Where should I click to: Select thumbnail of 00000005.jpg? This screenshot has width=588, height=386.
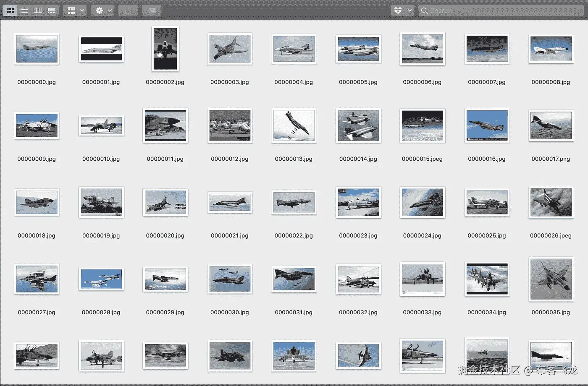[x=358, y=49]
